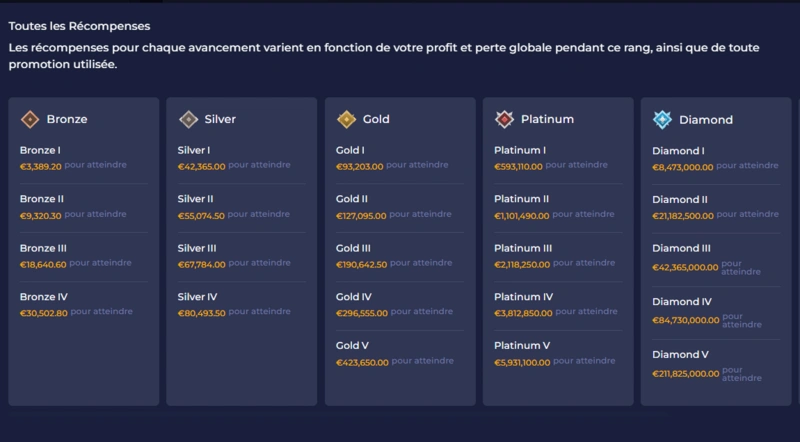The image size is (800, 442).
Task: Click the €3,389.20 Bronze I amount
Action: 41,165
